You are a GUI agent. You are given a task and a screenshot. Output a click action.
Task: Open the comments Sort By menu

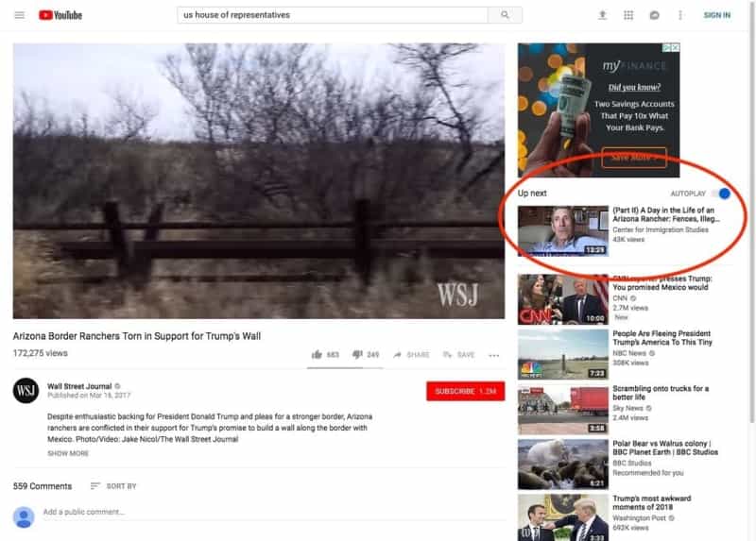click(x=113, y=486)
